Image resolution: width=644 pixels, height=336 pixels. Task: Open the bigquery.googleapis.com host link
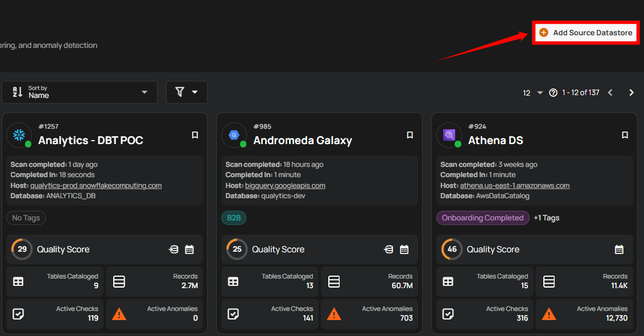pos(285,185)
